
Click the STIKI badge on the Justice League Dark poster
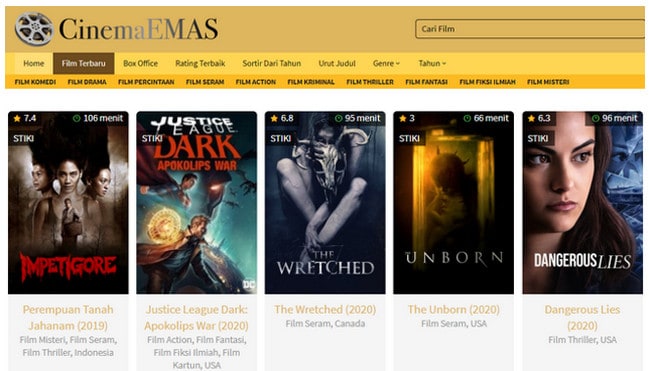152,138
